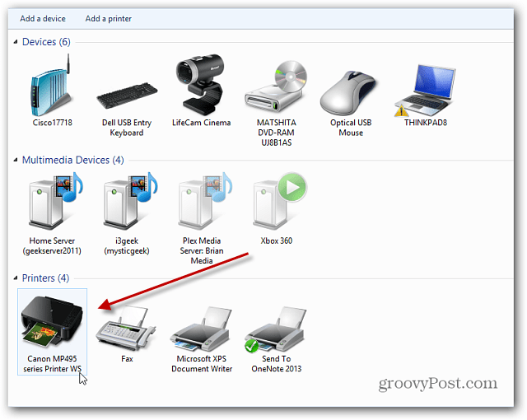Select the Plex Media Server icon
The image size is (527, 420).
[x=203, y=201]
